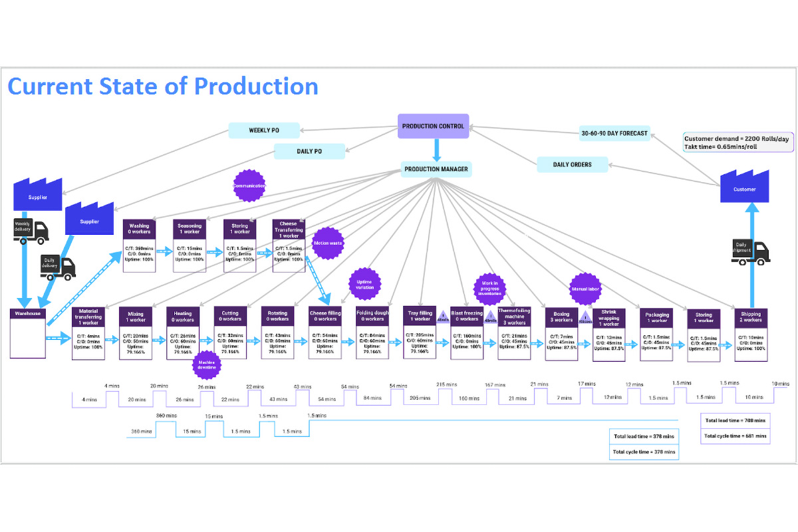Select the Weekly PO label

tap(263, 130)
